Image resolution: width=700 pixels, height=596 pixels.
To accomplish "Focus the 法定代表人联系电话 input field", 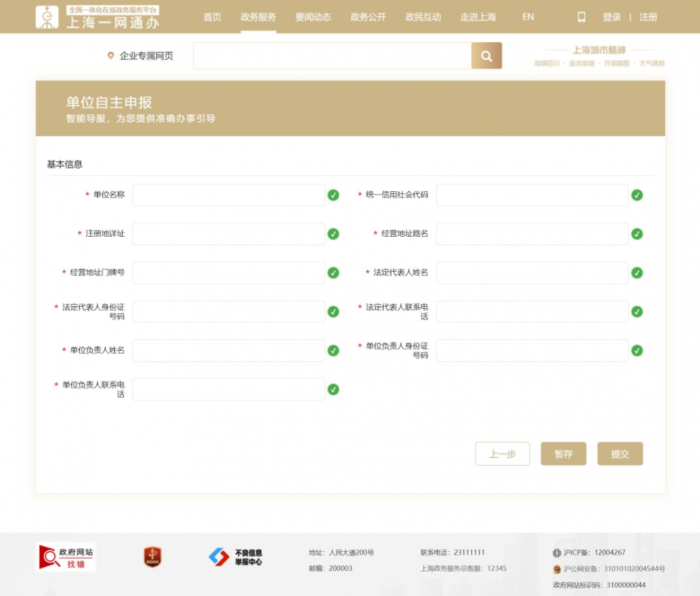I will coord(532,312).
